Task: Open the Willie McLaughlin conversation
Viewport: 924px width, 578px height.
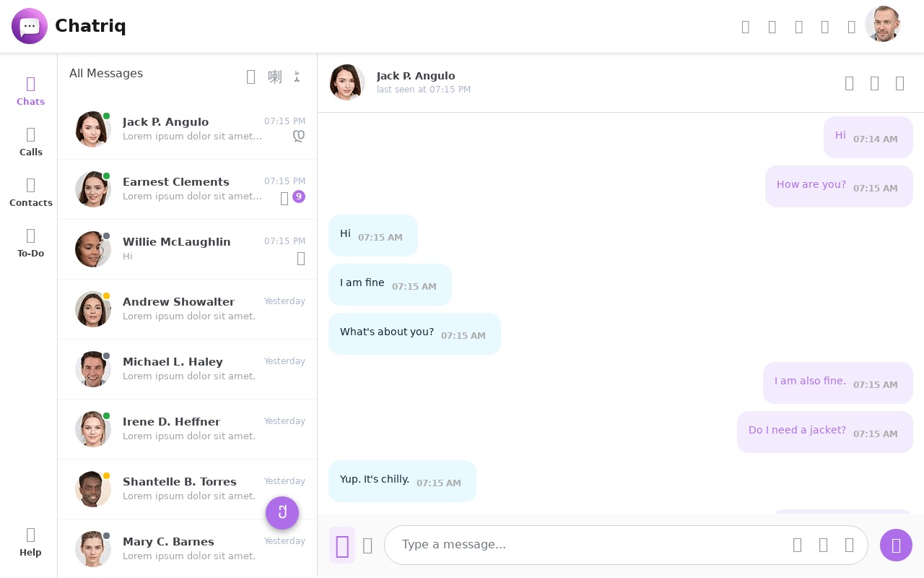Action: 188,249
